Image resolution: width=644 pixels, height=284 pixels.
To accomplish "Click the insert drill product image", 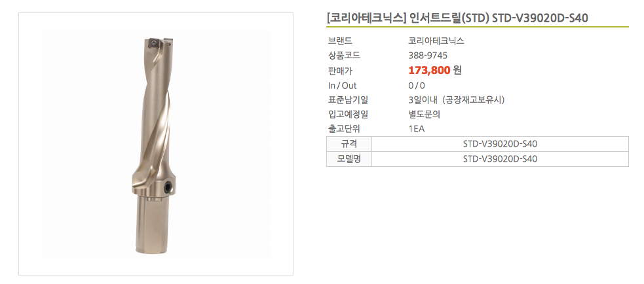I will (155, 145).
